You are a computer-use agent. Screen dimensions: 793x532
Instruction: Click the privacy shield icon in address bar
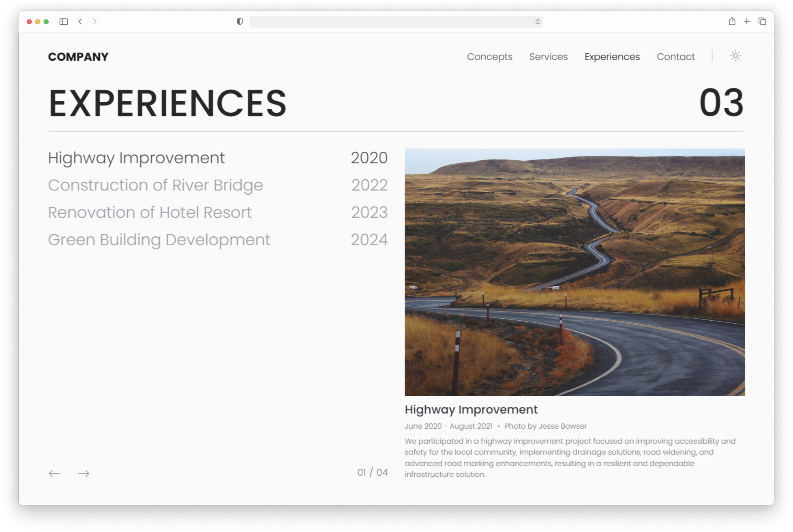[240, 21]
